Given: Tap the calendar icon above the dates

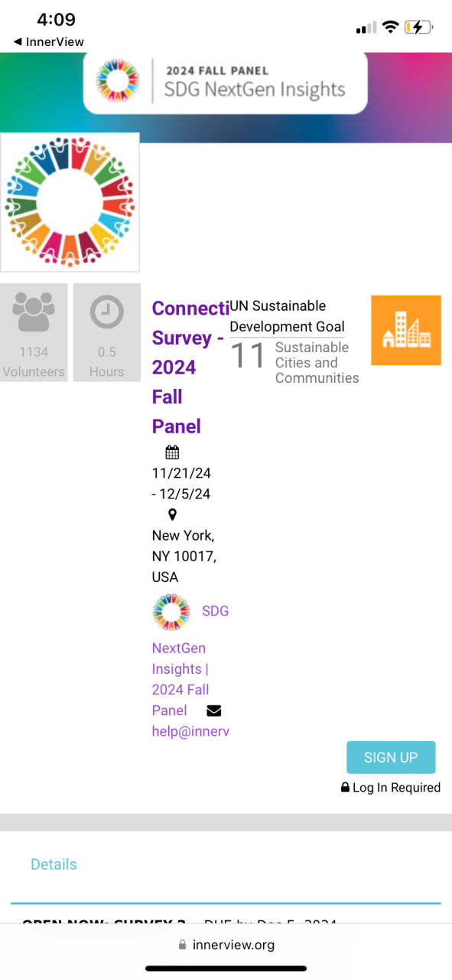Looking at the screenshot, I should [x=172, y=452].
